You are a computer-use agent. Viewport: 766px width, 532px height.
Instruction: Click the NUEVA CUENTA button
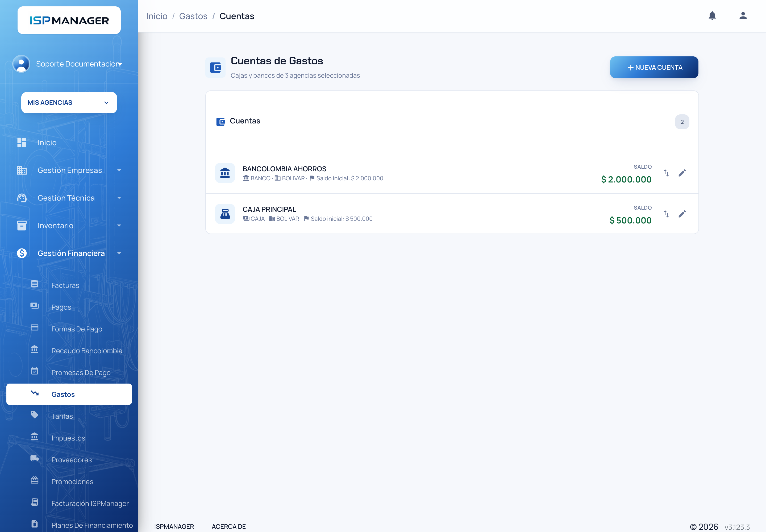click(654, 67)
